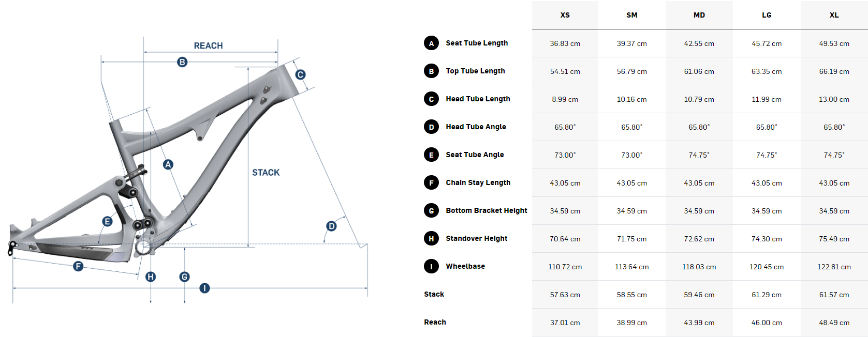Select the MD size column header
Screen dimensions: 868x337
tap(699, 15)
